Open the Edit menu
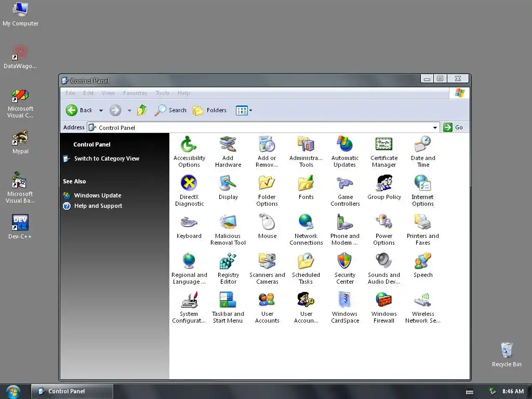This screenshot has height=399, width=532. click(88, 93)
